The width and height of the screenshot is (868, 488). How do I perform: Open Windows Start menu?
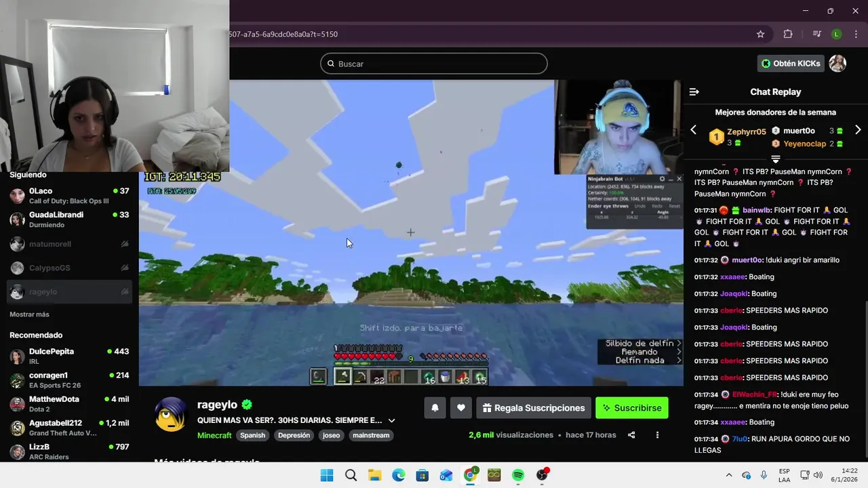[x=327, y=475]
